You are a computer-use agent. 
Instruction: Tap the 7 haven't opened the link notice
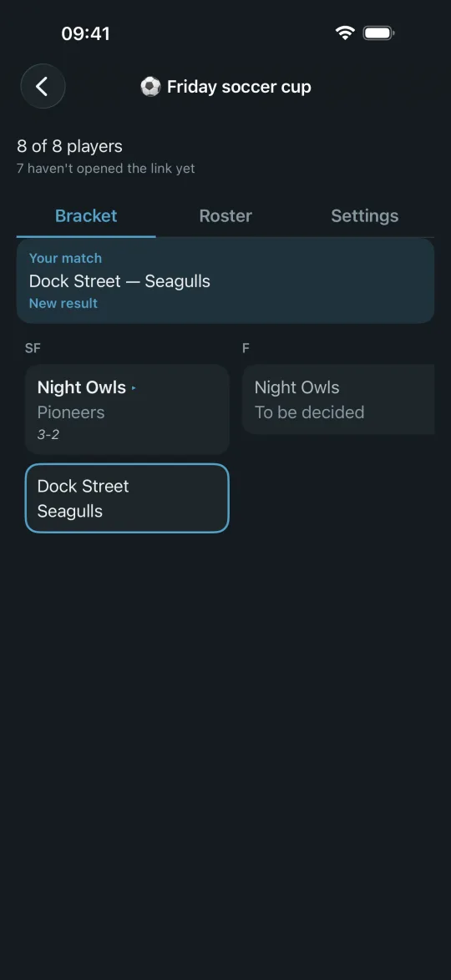[x=106, y=168]
